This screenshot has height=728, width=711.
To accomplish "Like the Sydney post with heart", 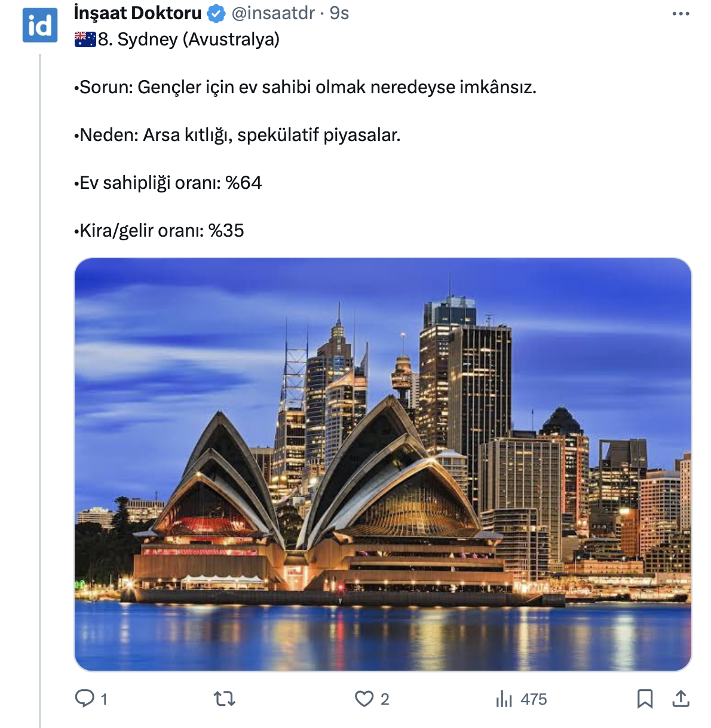I will (x=364, y=698).
